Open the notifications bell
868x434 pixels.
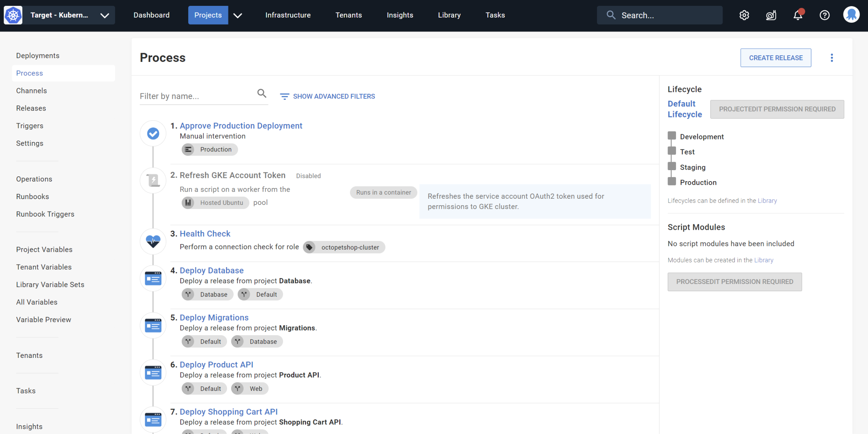point(797,15)
